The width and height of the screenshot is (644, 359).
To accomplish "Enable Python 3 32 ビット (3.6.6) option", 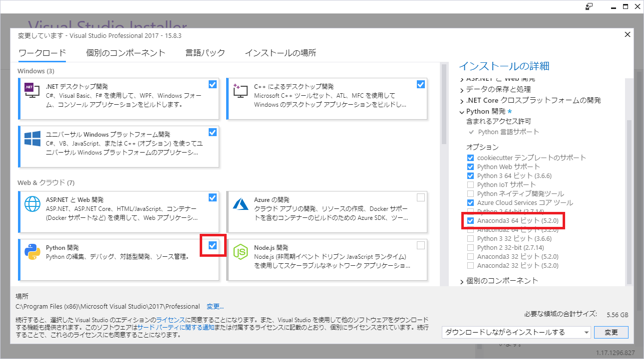I will [x=470, y=238].
